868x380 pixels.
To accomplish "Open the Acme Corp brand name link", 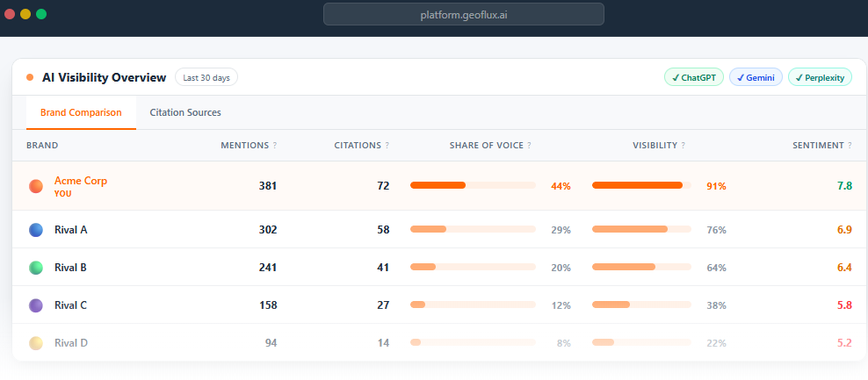I will point(81,181).
